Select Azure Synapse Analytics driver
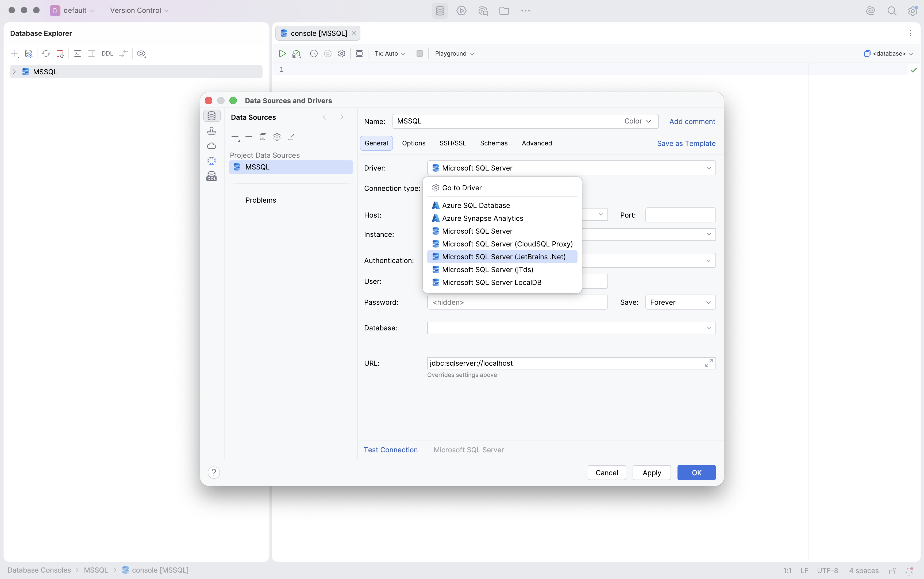924x579 pixels. (502, 218)
